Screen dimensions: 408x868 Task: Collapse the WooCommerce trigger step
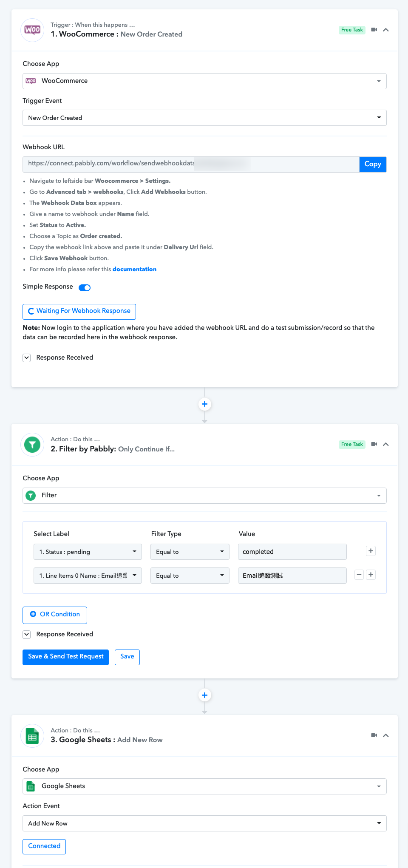point(386,30)
